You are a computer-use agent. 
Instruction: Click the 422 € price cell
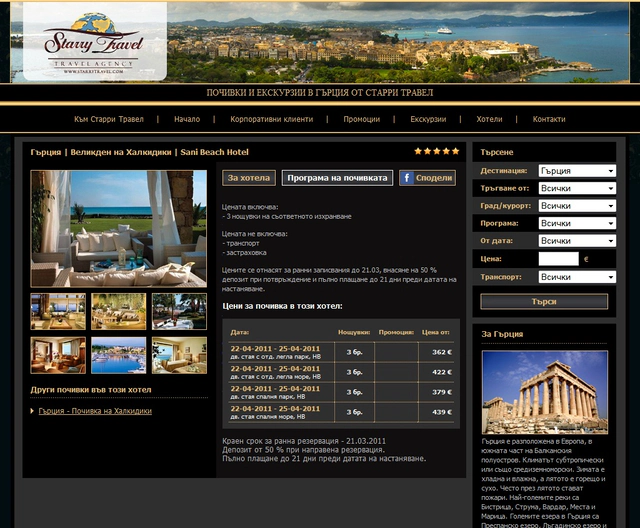442,372
